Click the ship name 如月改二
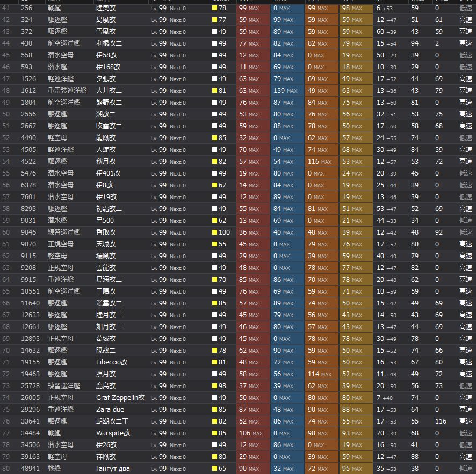Screen dimensions: 476x474 point(109,327)
